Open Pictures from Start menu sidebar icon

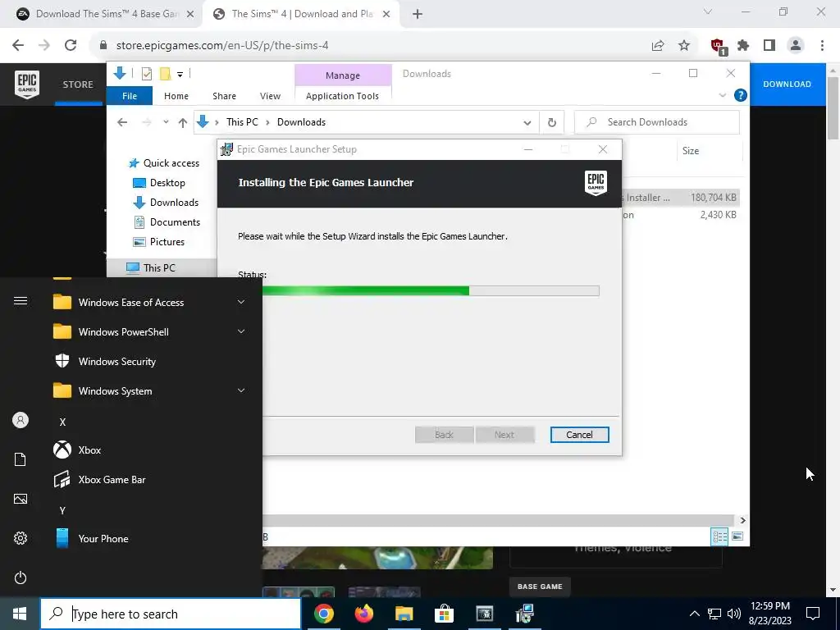[x=21, y=499]
